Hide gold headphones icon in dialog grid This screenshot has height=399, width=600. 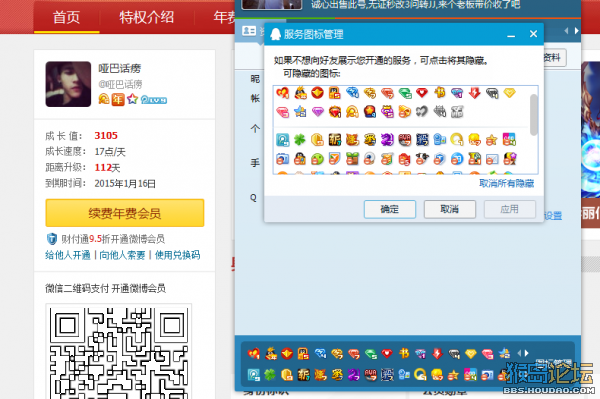coord(352,112)
